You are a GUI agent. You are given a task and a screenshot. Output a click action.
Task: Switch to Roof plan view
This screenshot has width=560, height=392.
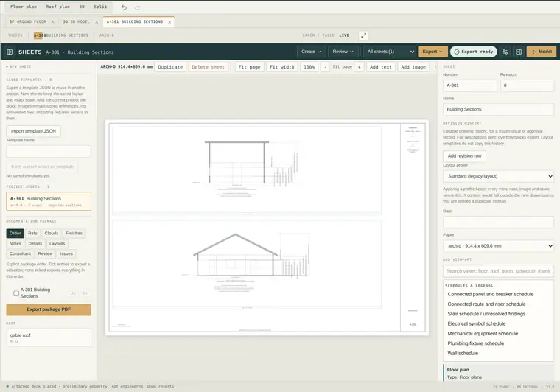point(58,7)
